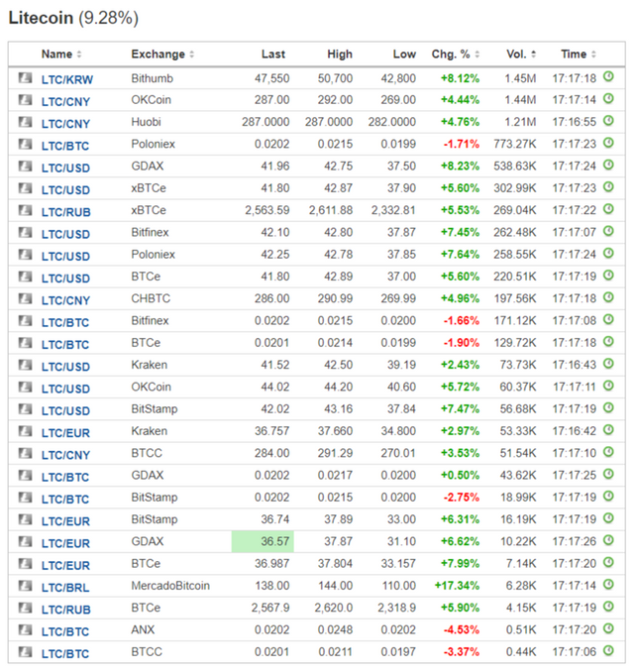Click the chart icon on the LTC/CNY Huobi row
The image size is (634, 672).
click(x=26, y=122)
